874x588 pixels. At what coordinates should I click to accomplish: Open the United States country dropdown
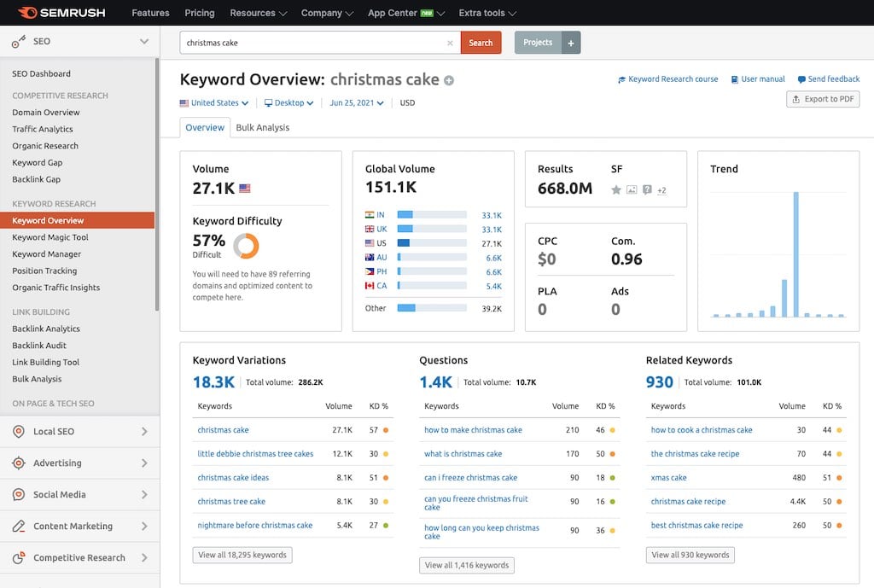pos(214,103)
